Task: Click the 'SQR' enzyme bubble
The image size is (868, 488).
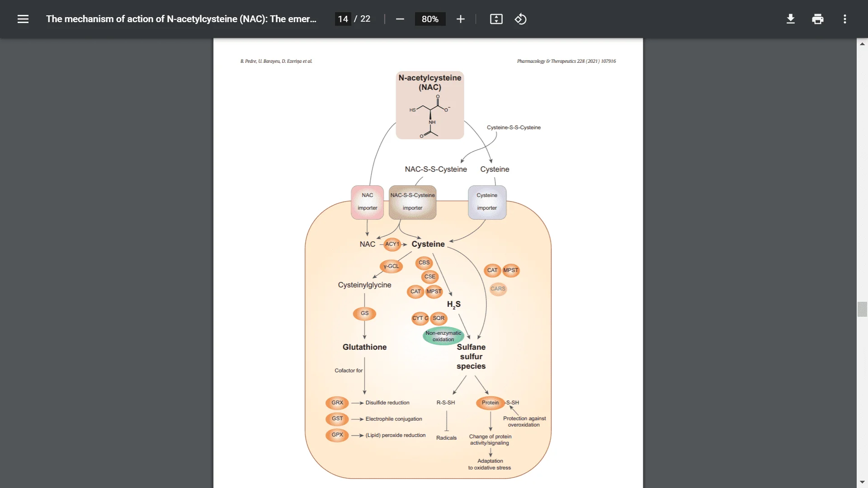Action: click(439, 318)
